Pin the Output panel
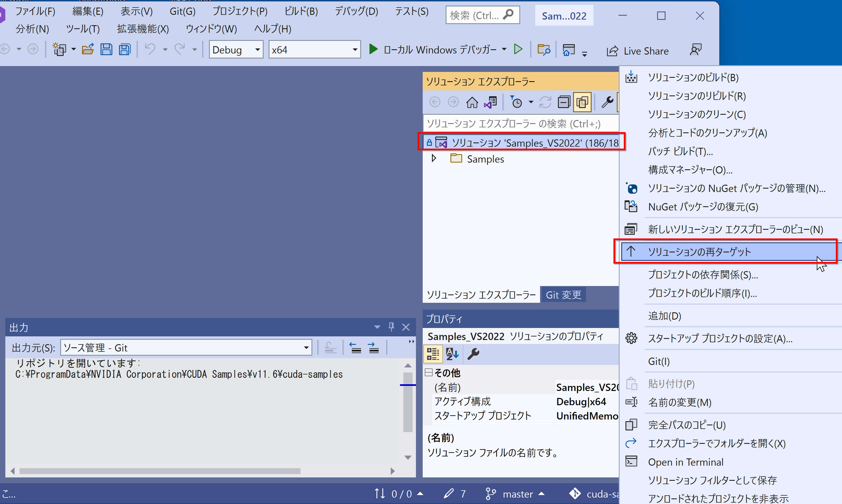Screen dimensions: 842x504 (391, 327)
